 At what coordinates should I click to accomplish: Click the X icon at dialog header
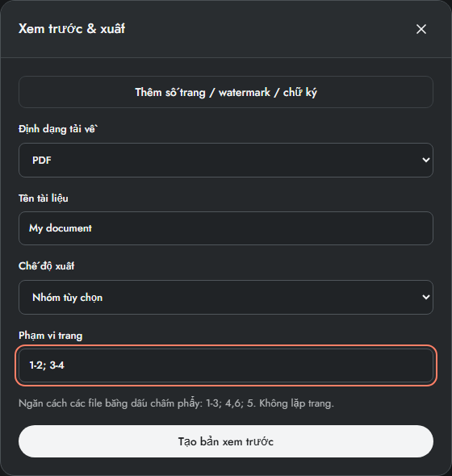pyautogui.click(x=421, y=29)
